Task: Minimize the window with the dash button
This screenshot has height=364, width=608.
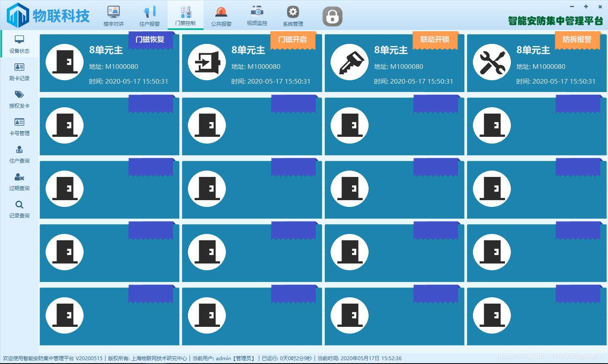Action: click(x=572, y=7)
